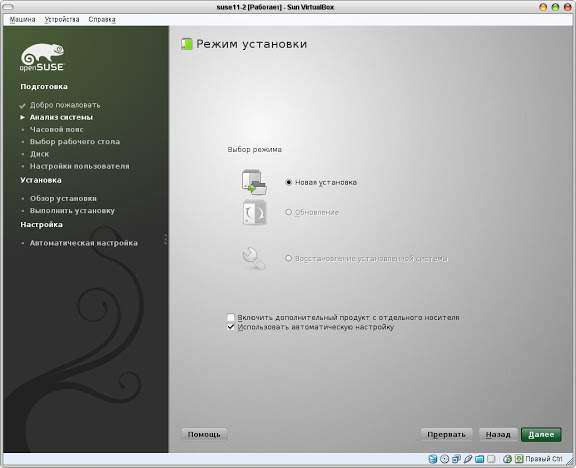Open the Машина menu
Image resolution: width=576 pixels, height=468 pixels.
tap(22, 19)
